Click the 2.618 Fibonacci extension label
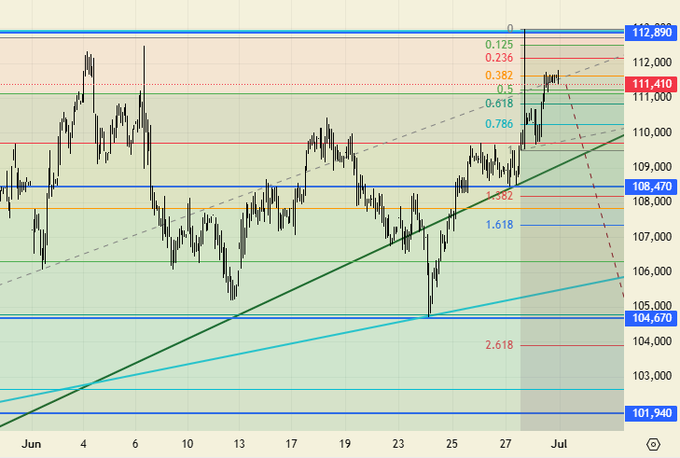Image resolution: width=680 pixels, height=458 pixels. point(499,345)
